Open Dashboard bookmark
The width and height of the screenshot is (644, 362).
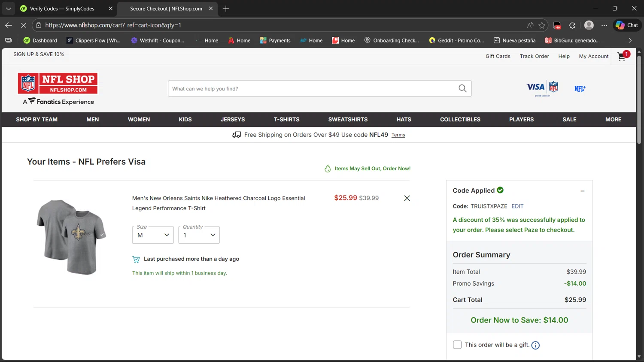click(40, 40)
